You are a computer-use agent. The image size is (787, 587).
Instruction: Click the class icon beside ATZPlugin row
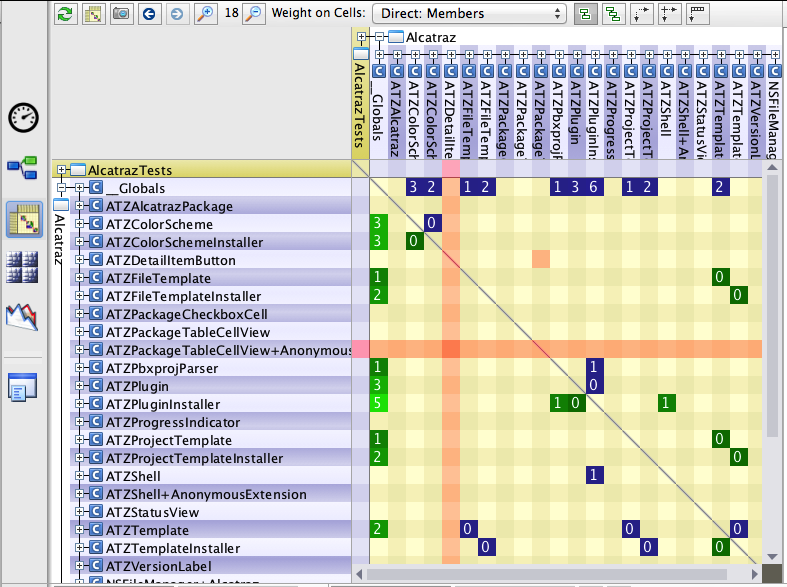point(96,386)
